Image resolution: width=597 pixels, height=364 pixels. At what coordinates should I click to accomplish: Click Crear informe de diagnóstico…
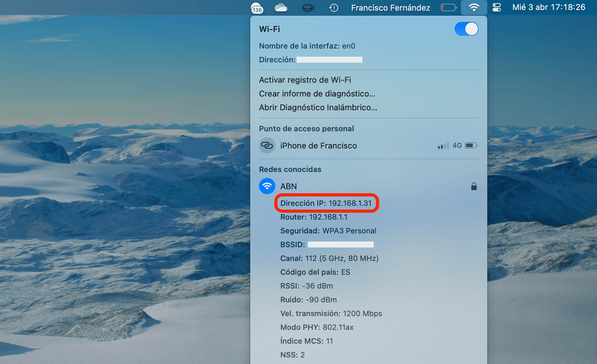pyautogui.click(x=317, y=94)
